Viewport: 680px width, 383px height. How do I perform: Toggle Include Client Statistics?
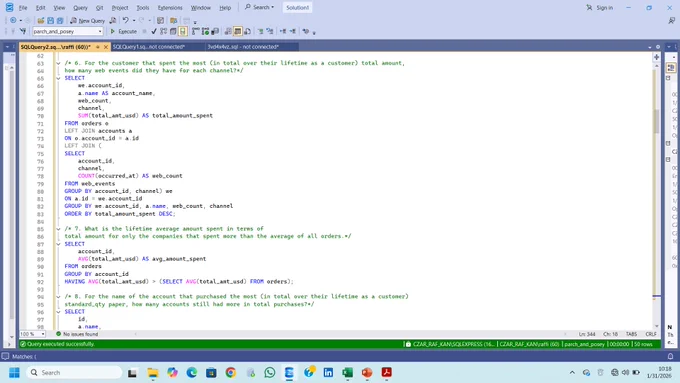(x=215, y=31)
